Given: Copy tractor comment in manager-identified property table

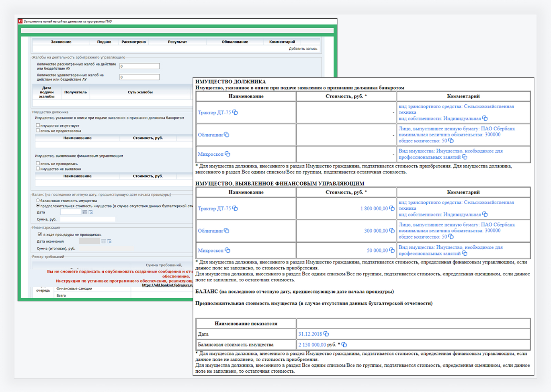Looking at the screenshot, I should (x=485, y=214).
